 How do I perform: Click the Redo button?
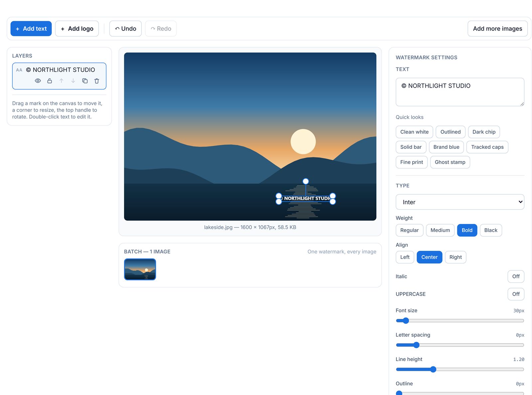[x=161, y=29]
